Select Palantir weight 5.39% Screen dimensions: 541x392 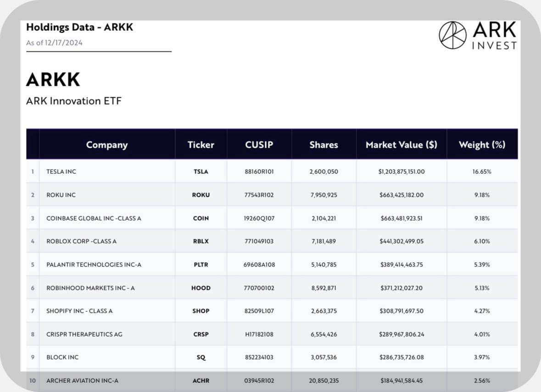[482, 265]
